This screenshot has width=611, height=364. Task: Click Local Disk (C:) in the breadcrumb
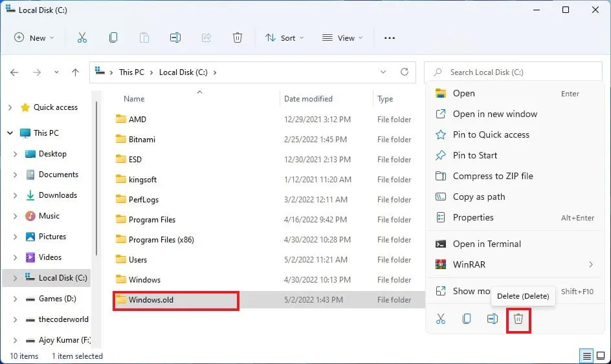pyautogui.click(x=183, y=72)
